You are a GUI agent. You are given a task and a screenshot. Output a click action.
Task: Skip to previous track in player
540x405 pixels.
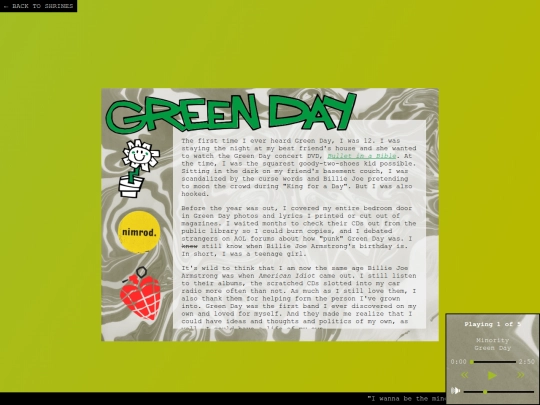(465, 375)
